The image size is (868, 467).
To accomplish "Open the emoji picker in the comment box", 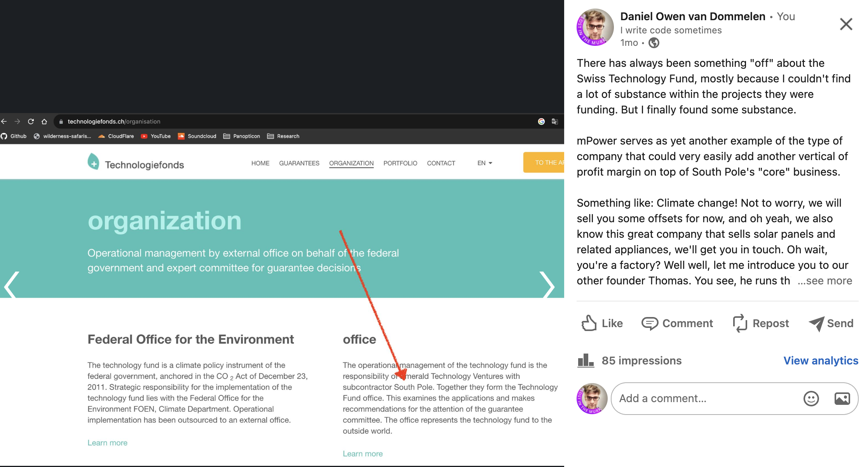I will click(x=811, y=399).
